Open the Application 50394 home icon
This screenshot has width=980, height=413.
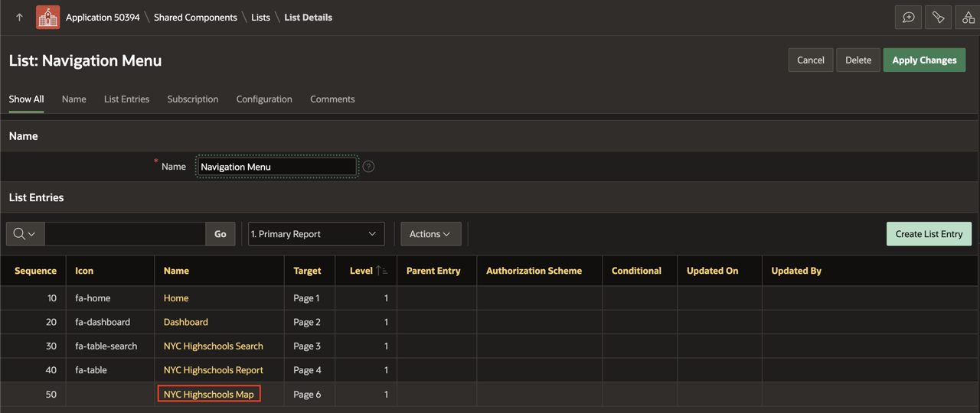(x=47, y=17)
